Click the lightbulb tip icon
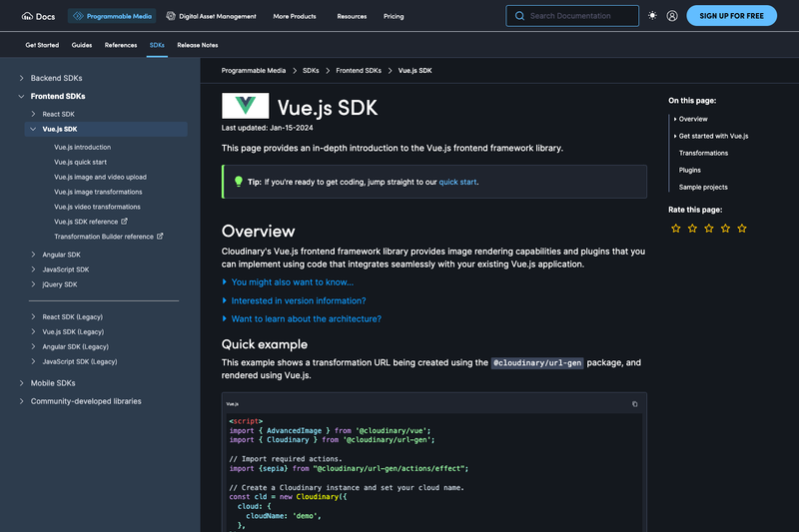The width and height of the screenshot is (799, 532). click(238, 182)
